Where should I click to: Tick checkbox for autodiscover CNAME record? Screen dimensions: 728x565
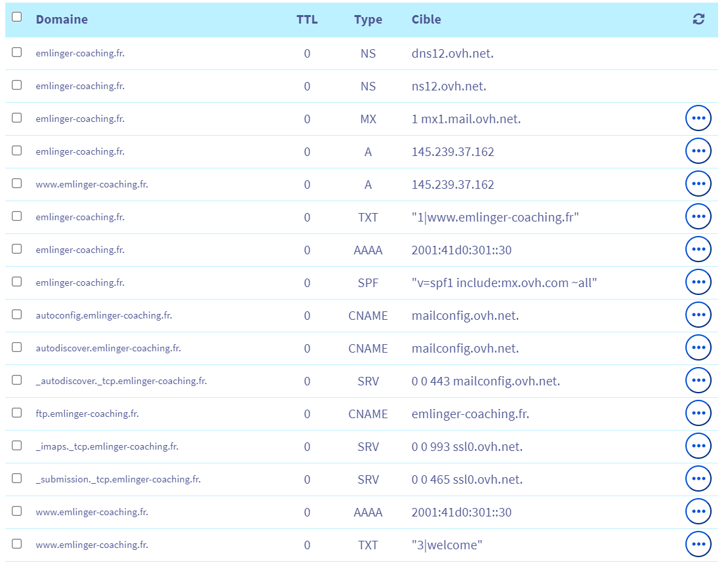17,347
